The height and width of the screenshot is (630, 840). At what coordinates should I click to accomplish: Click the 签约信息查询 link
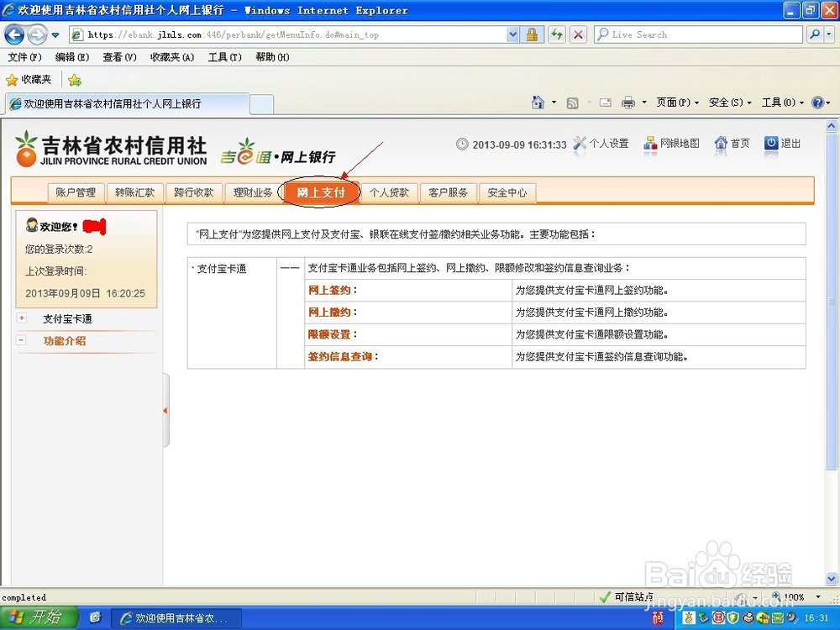(x=339, y=356)
